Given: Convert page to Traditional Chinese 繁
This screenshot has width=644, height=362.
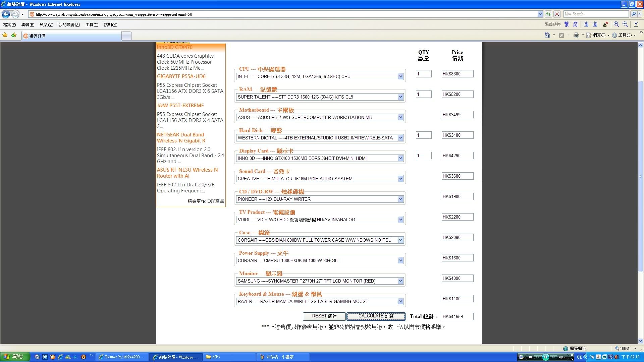Looking at the screenshot, I should [x=567, y=24].
